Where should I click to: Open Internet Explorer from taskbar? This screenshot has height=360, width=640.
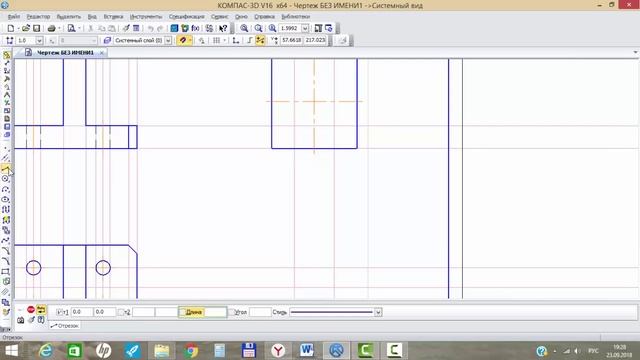pos(46,351)
